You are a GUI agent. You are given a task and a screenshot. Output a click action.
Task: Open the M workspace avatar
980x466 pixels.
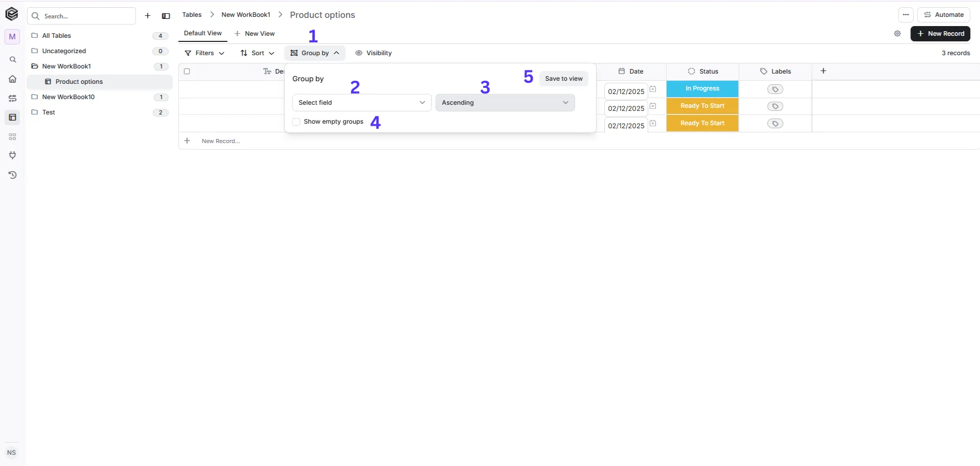(12, 37)
